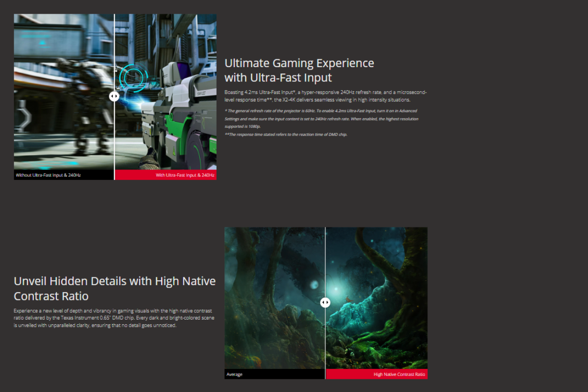Click the blurred robot side of gaming image
Screen dimensions: 588x392
(64, 92)
